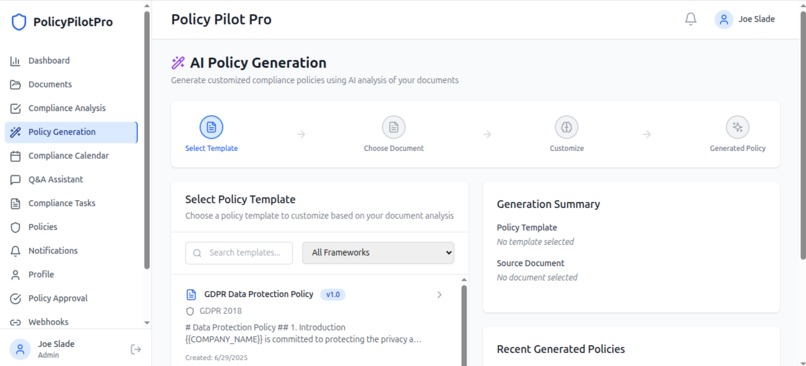Click the main page vertical scrollbar
The image size is (806, 366).
803,134
